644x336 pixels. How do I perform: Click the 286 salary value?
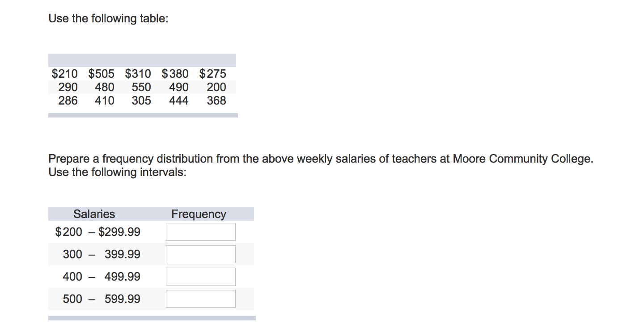point(67,101)
